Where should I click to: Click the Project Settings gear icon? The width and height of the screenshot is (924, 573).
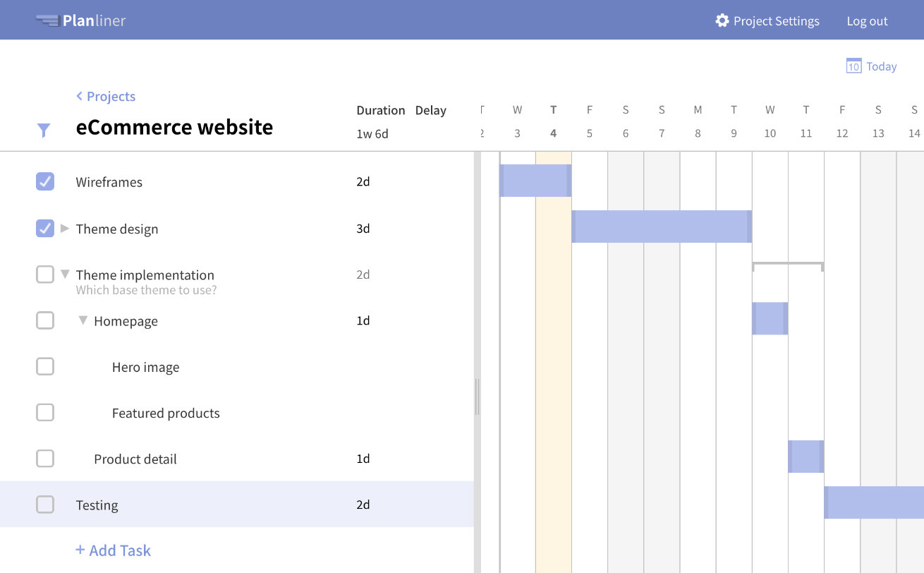pos(722,20)
